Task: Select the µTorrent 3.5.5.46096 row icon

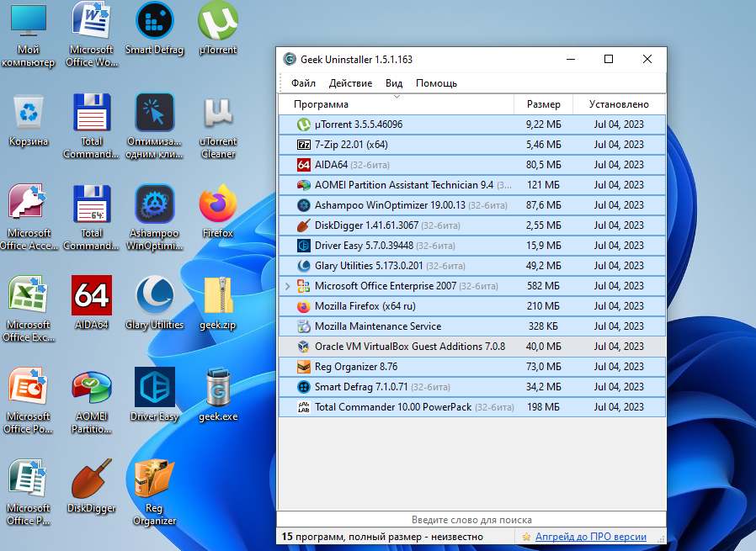Action: (304, 125)
